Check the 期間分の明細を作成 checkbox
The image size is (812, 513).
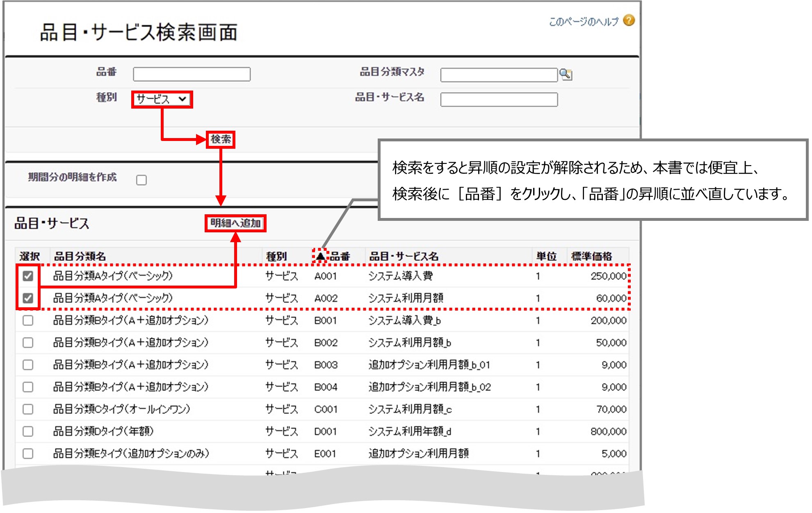pyautogui.click(x=141, y=180)
